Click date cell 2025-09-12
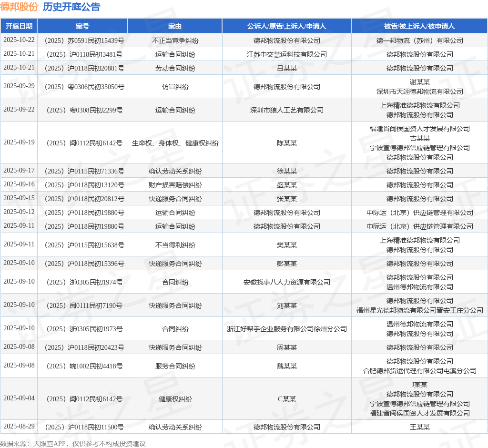The height and width of the screenshot is (448, 488). [x=19, y=212]
